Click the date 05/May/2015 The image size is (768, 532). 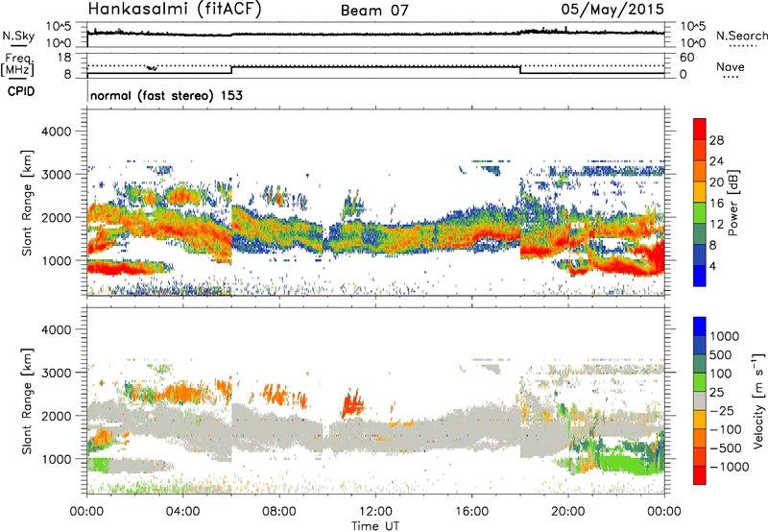click(x=612, y=10)
